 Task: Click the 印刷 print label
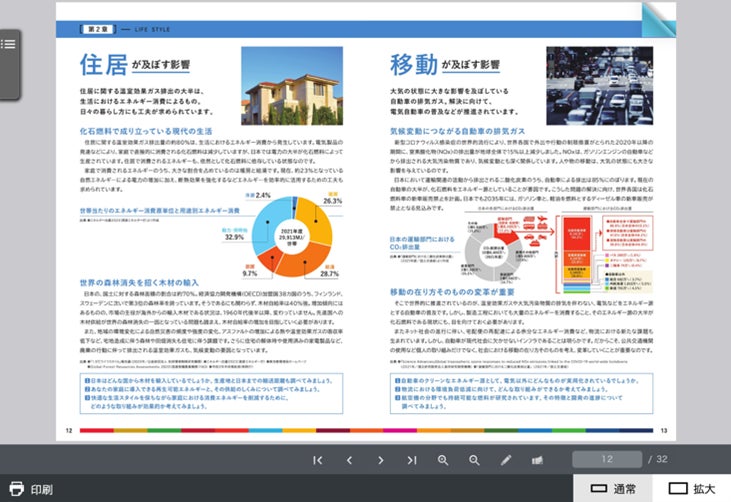click(42, 489)
